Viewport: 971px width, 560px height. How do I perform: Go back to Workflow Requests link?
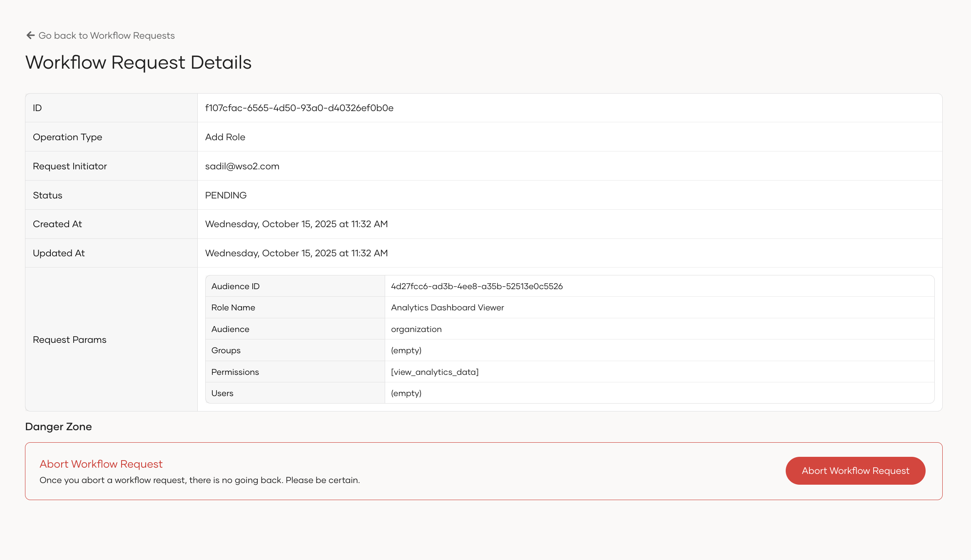[106, 36]
